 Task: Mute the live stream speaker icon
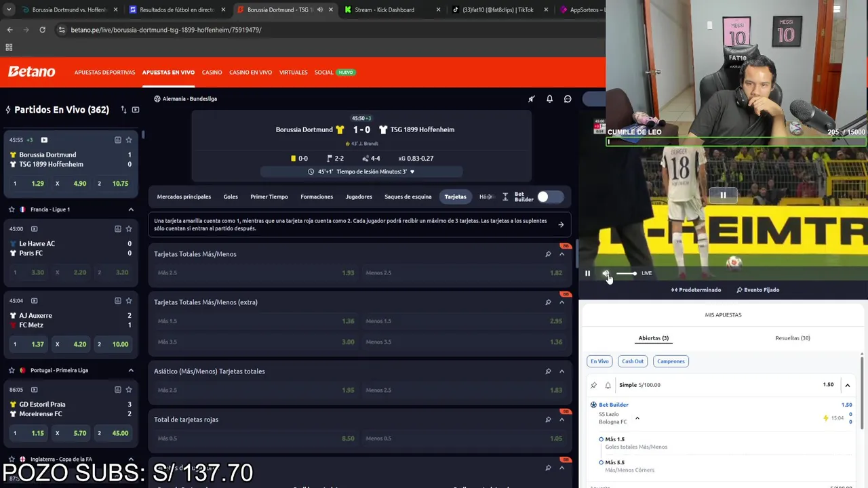tap(606, 273)
